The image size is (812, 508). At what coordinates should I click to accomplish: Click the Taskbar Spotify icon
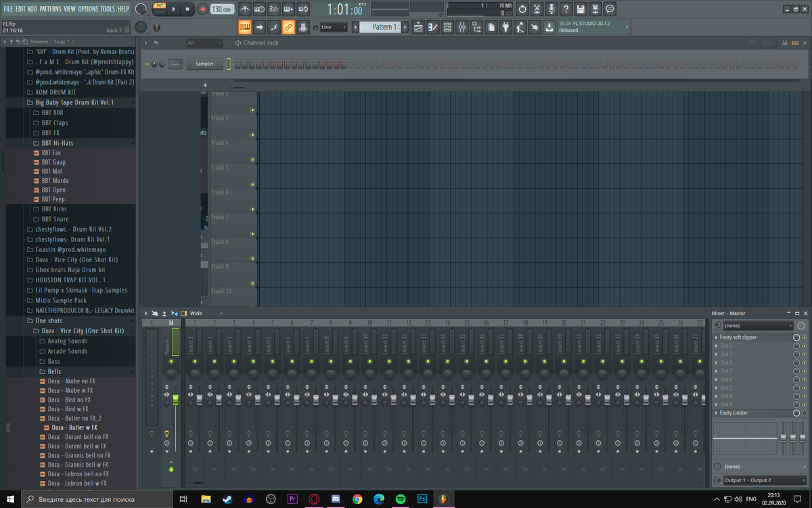click(x=400, y=499)
